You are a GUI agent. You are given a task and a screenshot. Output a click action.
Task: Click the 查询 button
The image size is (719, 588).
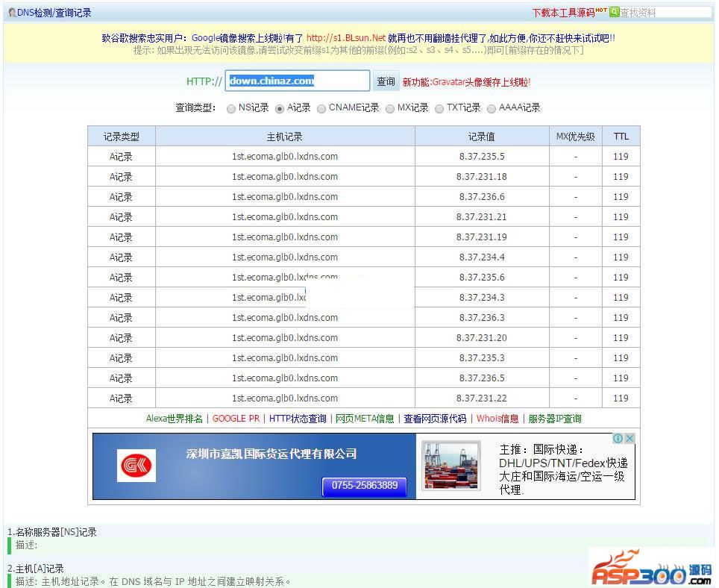(x=386, y=81)
